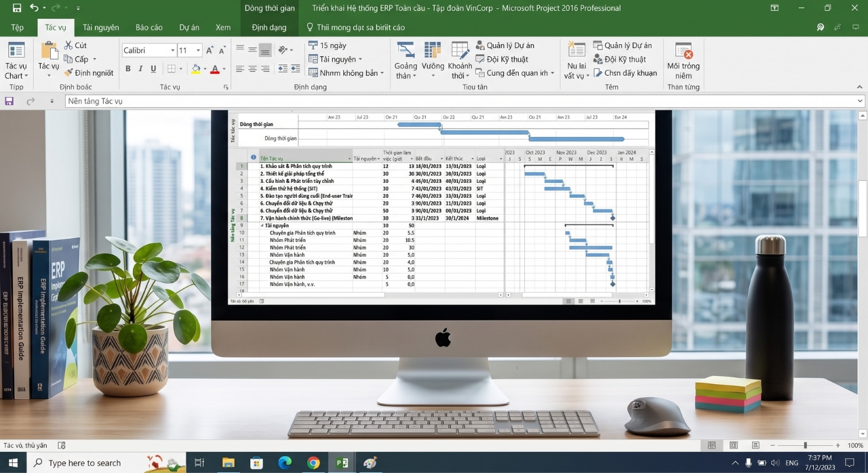The image size is (868, 473).
Task: Click the background fill color bucket
Action: click(195, 68)
